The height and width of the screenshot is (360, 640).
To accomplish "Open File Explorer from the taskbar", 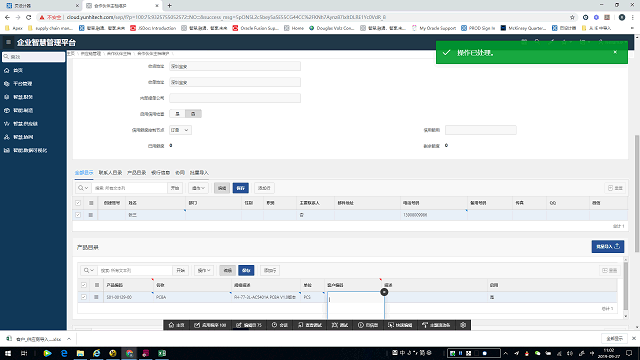I will coord(80,353).
